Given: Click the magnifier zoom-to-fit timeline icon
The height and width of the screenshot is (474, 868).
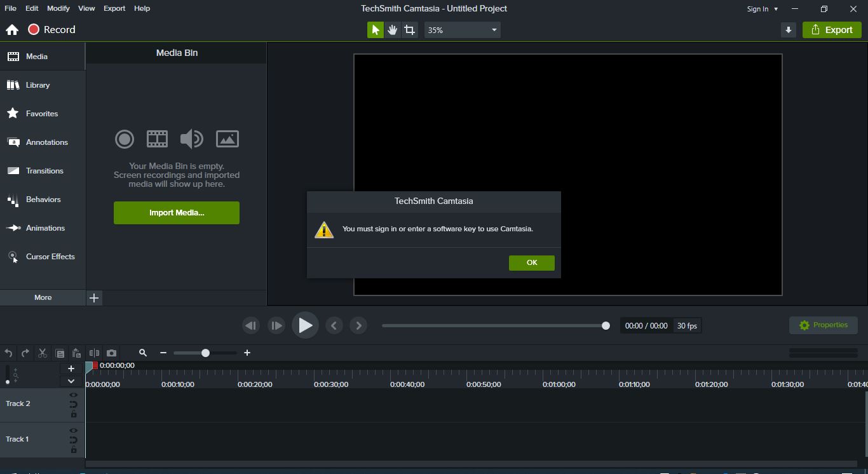Looking at the screenshot, I should click(x=143, y=353).
